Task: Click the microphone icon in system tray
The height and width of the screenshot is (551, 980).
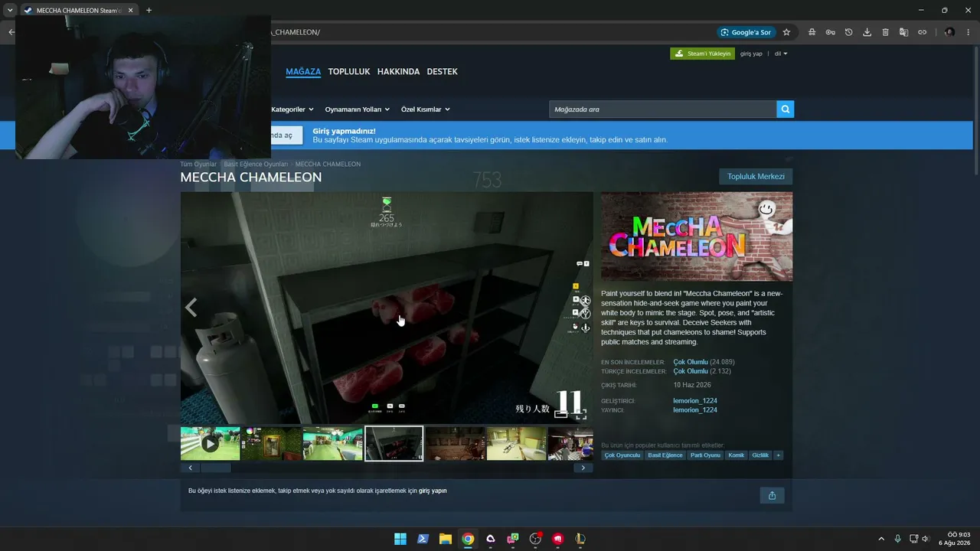Action: point(897,539)
